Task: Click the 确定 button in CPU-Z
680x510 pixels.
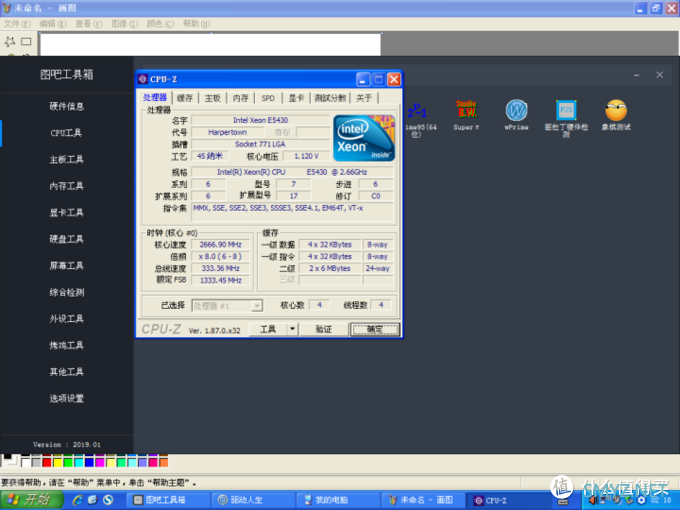Action: click(x=375, y=329)
